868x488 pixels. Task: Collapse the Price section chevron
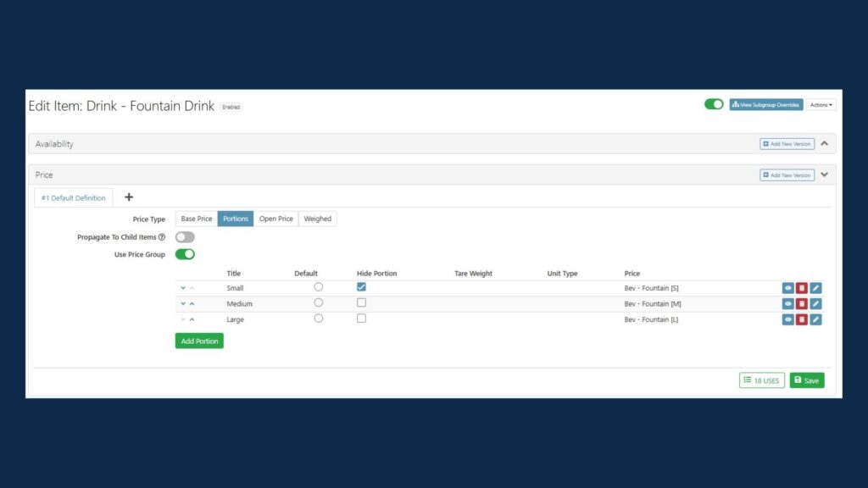coord(825,175)
